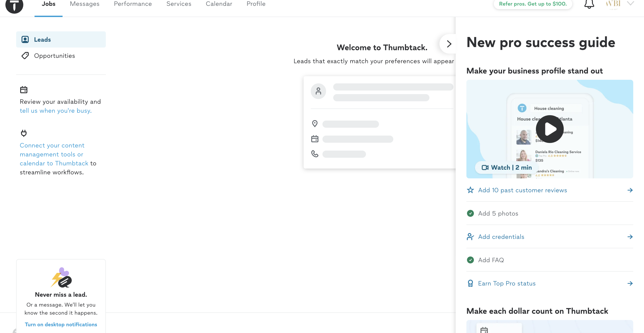The height and width of the screenshot is (333, 644).
Task: Click the green checkmark beside Add 5 photos
Action: pos(470,213)
